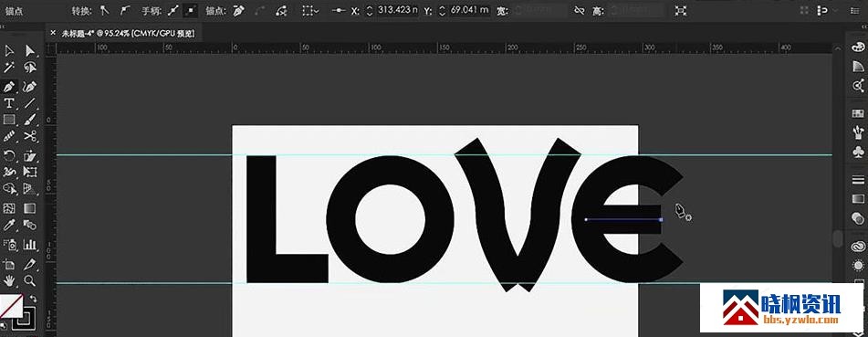Screen dimensions: 868x337
Task: Open the Gradient panel icon
Action: 859,198
